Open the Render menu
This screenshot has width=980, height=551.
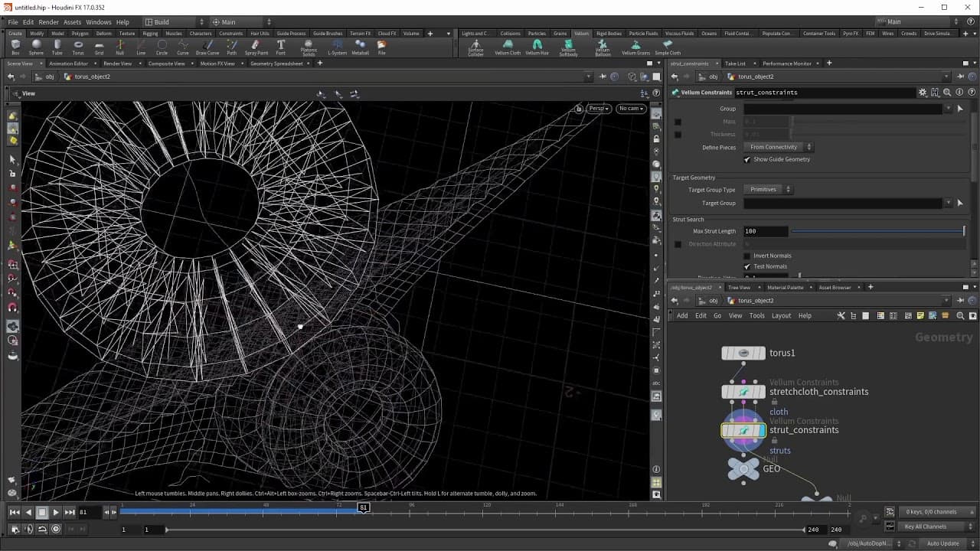click(x=48, y=22)
